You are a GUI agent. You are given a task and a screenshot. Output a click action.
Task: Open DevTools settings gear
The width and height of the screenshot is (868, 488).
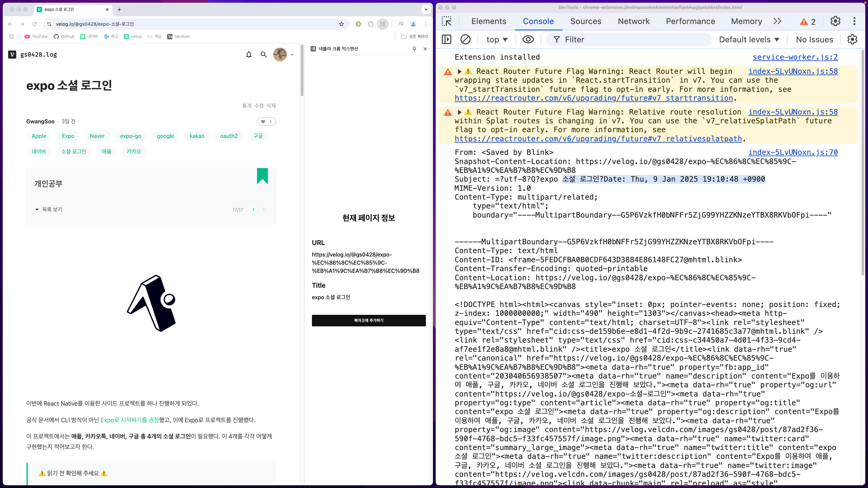[835, 21]
